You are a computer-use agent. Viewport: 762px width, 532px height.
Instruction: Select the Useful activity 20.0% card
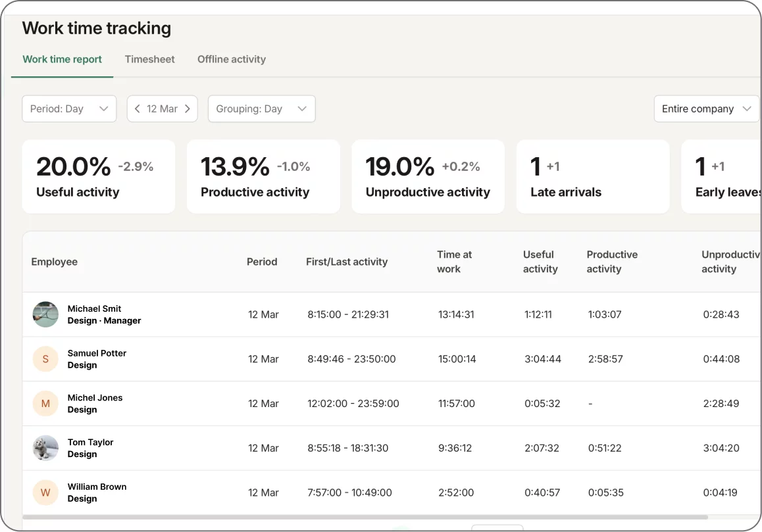(x=99, y=176)
